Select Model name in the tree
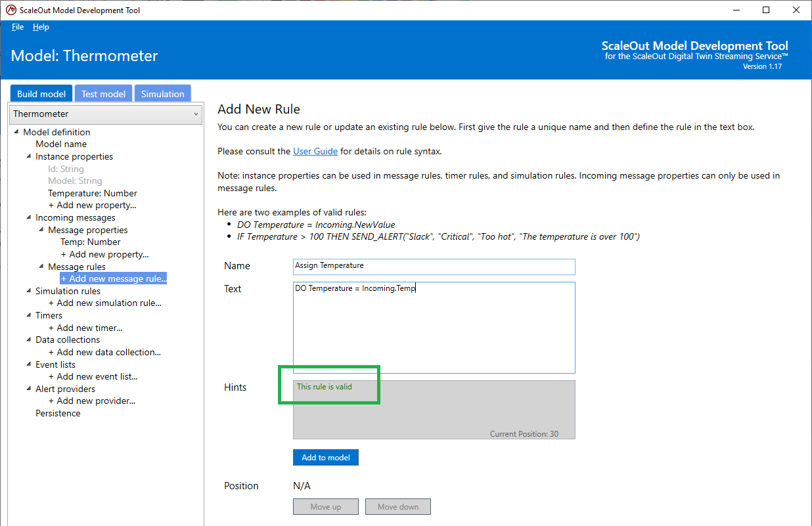This screenshot has height=526, width=812. tap(61, 144)
